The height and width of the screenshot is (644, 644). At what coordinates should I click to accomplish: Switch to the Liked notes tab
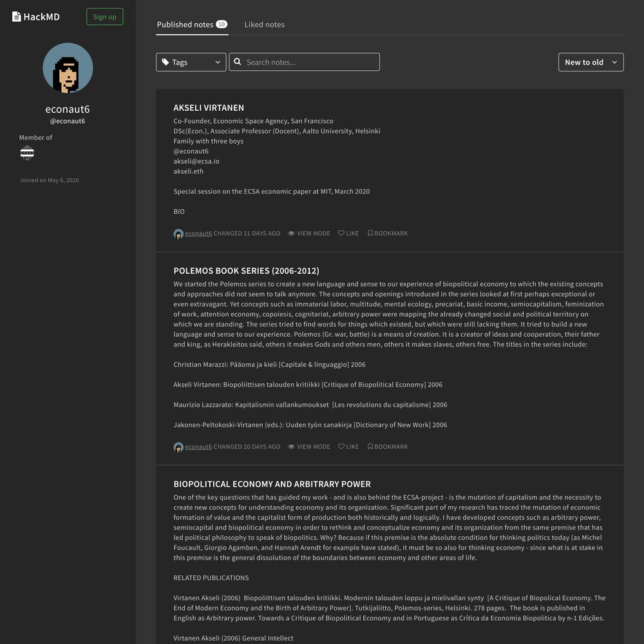[x=264, y=24]
